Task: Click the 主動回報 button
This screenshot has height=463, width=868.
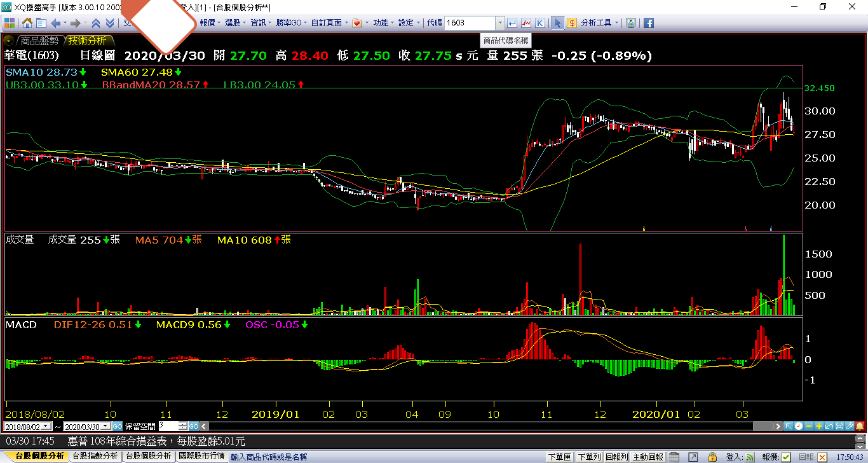Action: [648, 457]
